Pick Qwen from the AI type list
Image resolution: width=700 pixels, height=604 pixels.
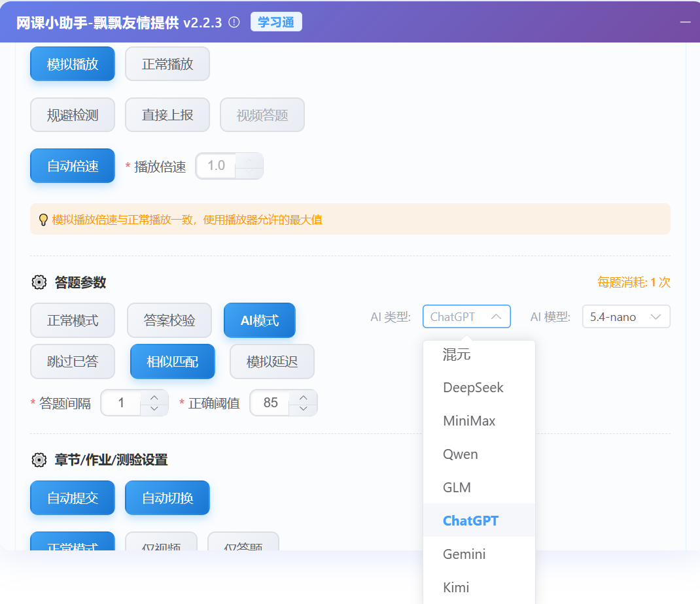461,454
